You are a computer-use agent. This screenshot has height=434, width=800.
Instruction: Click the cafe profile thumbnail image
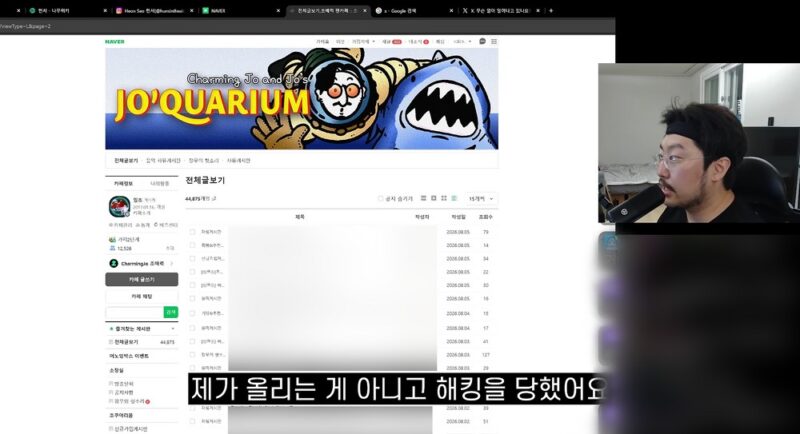tap(119, 206)
